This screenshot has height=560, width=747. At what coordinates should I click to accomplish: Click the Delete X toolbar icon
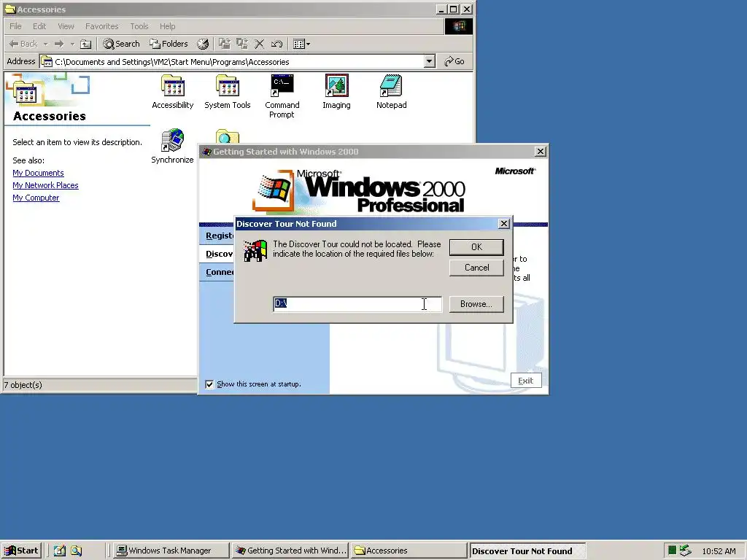[259, 44]
